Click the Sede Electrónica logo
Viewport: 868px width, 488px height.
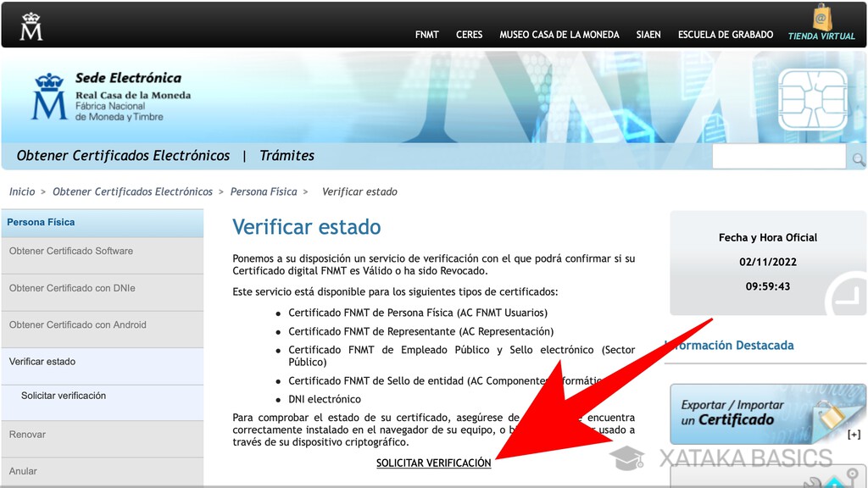(110, 96)
